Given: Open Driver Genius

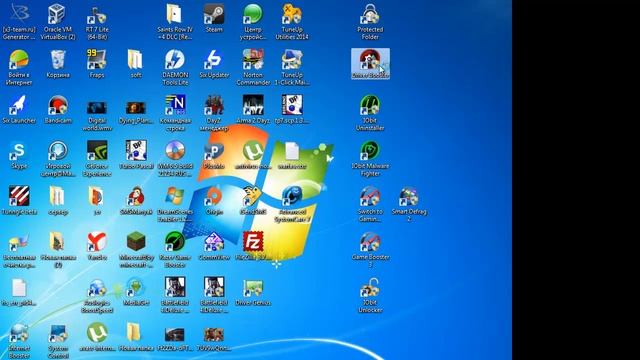Looking at the screenshot, I should (x=253, y=292).
